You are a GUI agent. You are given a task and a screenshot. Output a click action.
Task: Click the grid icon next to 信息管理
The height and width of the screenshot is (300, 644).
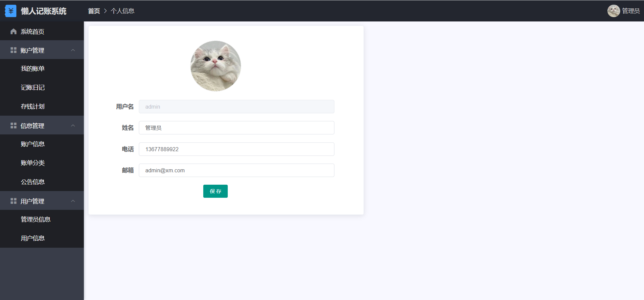[x=13, y=126]
